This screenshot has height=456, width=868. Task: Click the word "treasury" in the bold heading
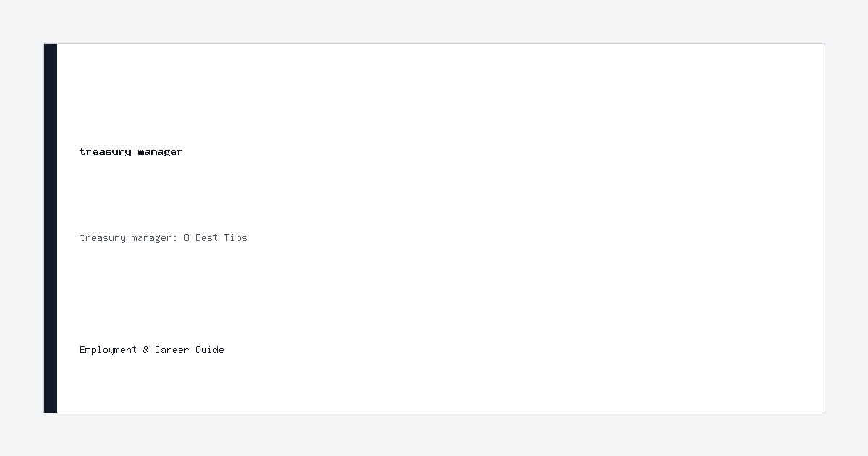106,152
